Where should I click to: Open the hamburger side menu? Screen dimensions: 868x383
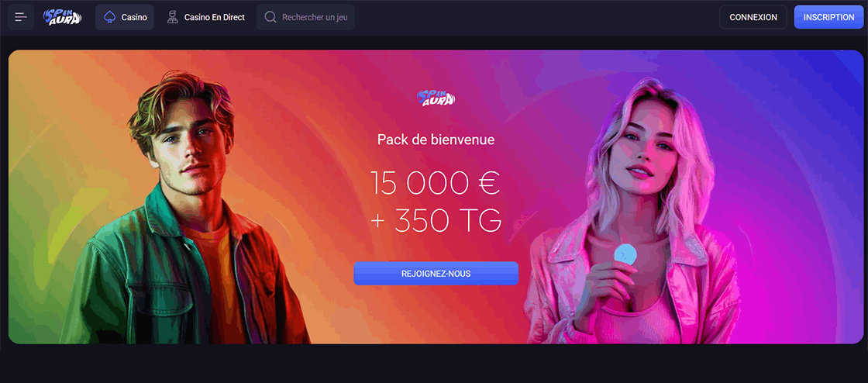pyautogui.click(x=21, y=17)
